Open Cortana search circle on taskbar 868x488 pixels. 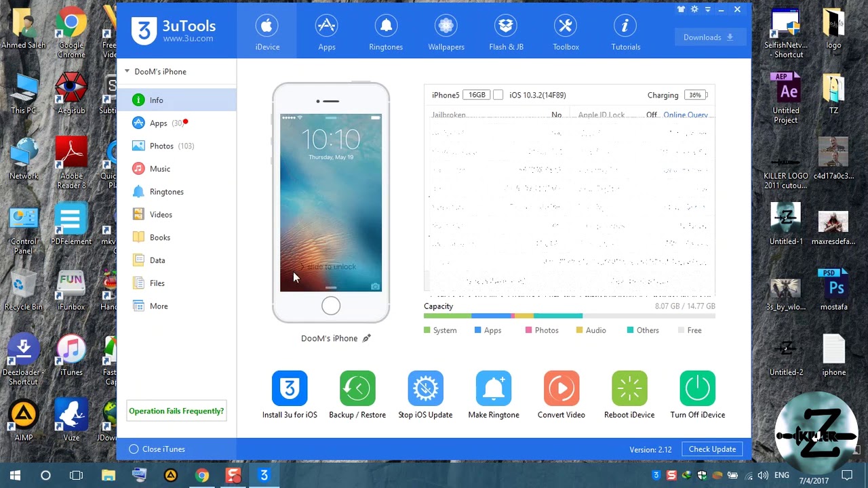pos(45,475)
